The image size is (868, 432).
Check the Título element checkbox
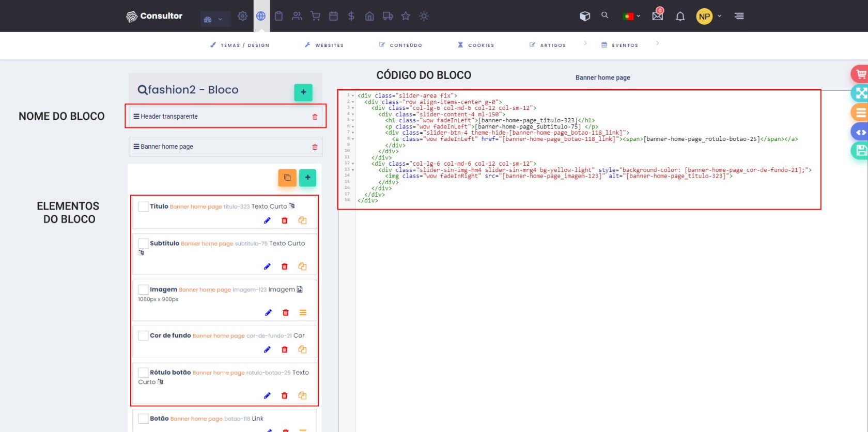(x=143, y=206)
